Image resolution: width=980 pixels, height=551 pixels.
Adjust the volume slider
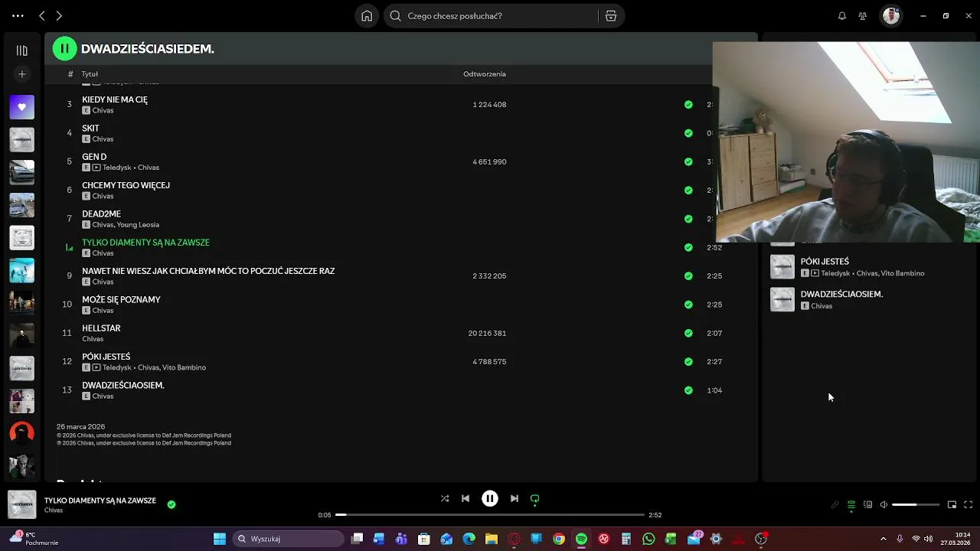[x=916, y=504]
